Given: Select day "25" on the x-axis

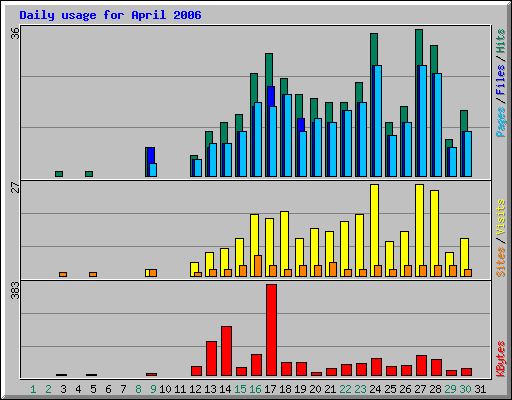Looking at the screenshot, I should (390, 389).
